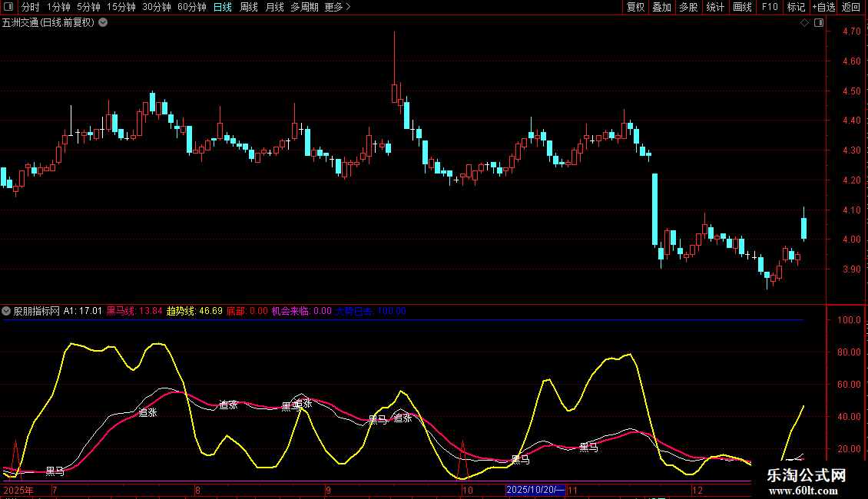Click the 大势已去: 100.00 indicator label
This screenshot has width=868, height=499.
(371, 311)
